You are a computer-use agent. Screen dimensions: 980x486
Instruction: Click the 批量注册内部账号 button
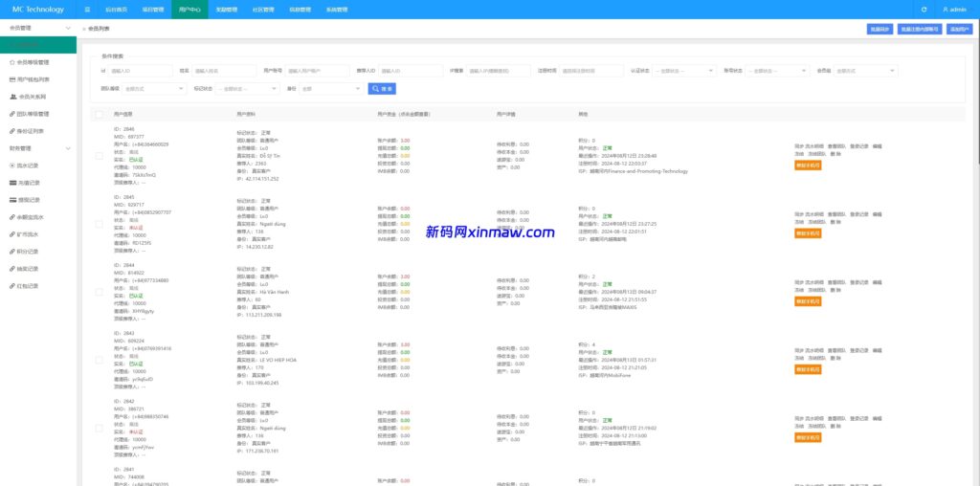(x=920, y=30)
